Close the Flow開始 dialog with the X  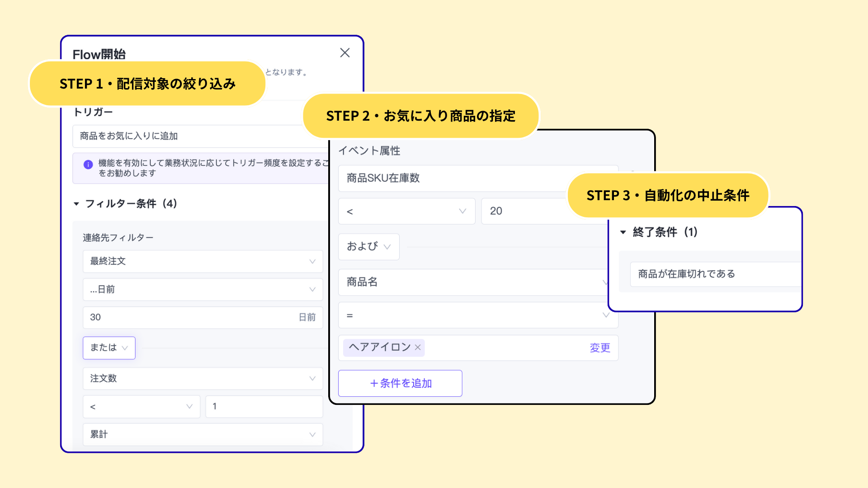click(345, 53)
